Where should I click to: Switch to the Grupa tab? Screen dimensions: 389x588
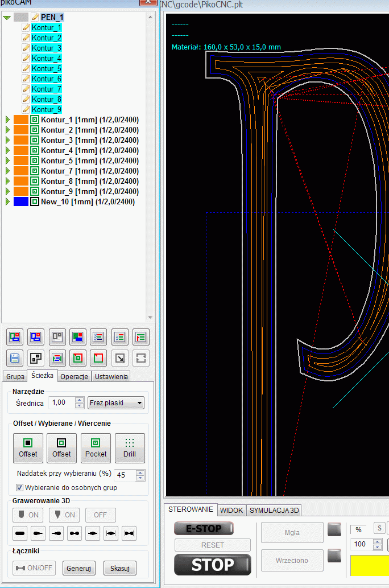(15, 376)
